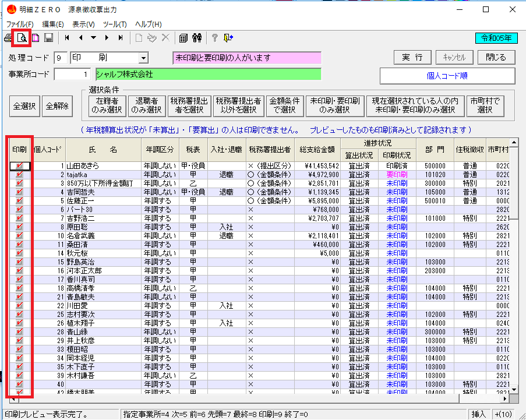The height and width of the screenshot is (420, 526).
Task: Toggle print checkbox for 佐藤正一
Action: (19, 200)
